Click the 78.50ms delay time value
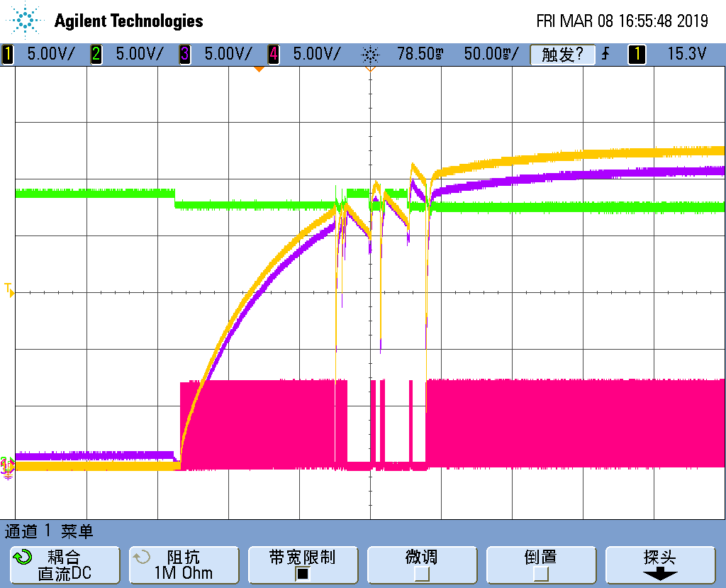The width and height of the screenshot is (726, 588). click(420, 54)
